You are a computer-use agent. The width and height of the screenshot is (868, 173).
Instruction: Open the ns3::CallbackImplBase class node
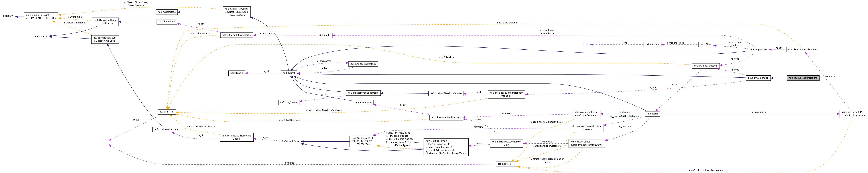(166, 129)
